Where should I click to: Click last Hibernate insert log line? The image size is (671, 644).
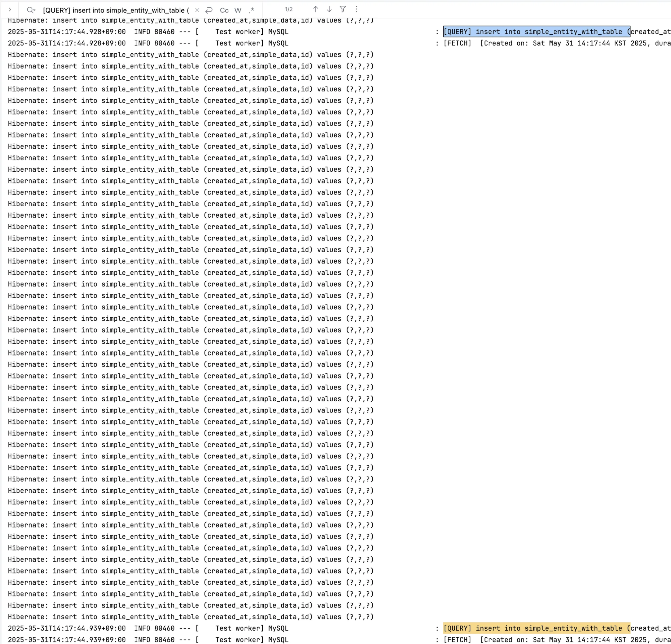pyautogui.click(x=190, y=617)
